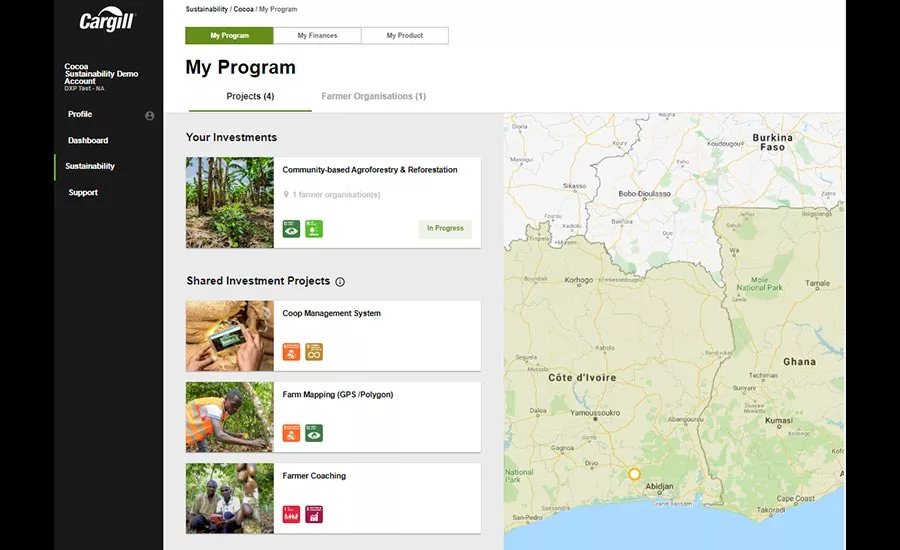Click Cocoa Sustainability Demo Account name
Screen dimensions: 900x550
tap(101, 74)
